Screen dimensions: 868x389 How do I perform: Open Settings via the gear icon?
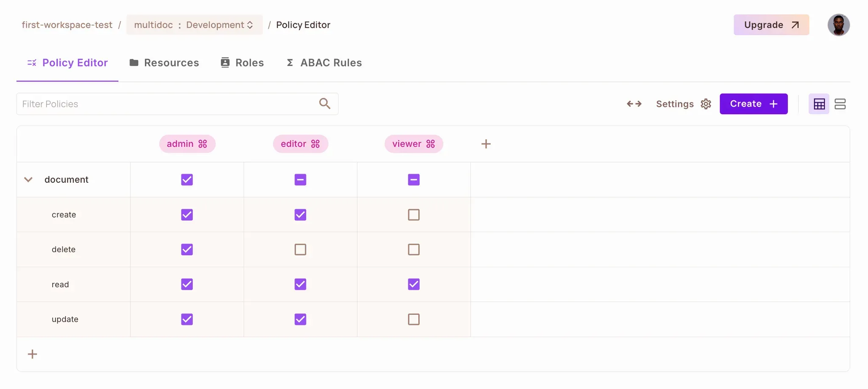tap(706, 104)
